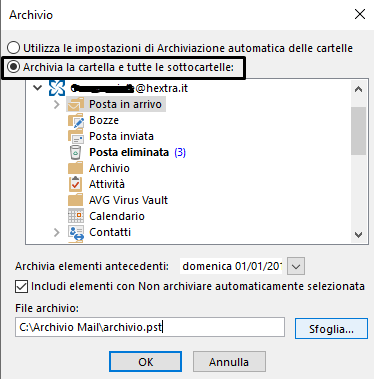Image resolution: width=374 pixels, height=379 pixels.
Task: Select the Posta eliminata trash bin icon
Action: pyautogui.click(x=76, y=152)
